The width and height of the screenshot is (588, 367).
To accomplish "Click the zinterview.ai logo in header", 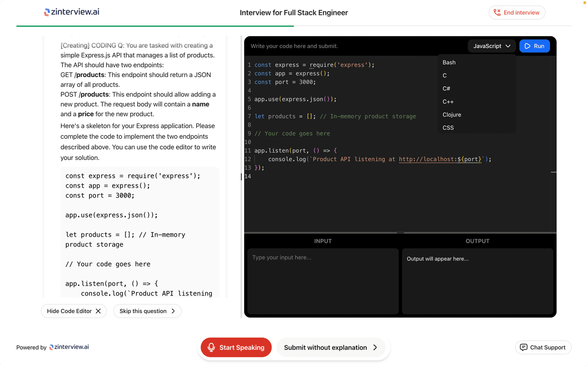I will (71, 12).
